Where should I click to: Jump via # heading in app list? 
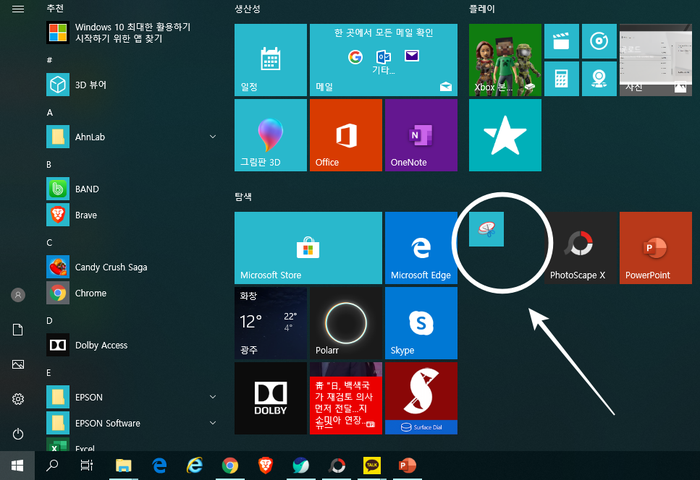click(49, 60)
